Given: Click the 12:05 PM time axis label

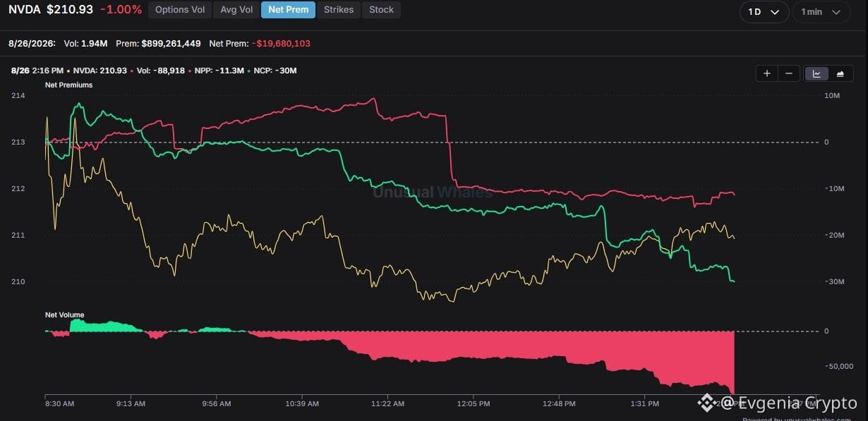Looking at the screenshot, I should [x=474, y=404].
